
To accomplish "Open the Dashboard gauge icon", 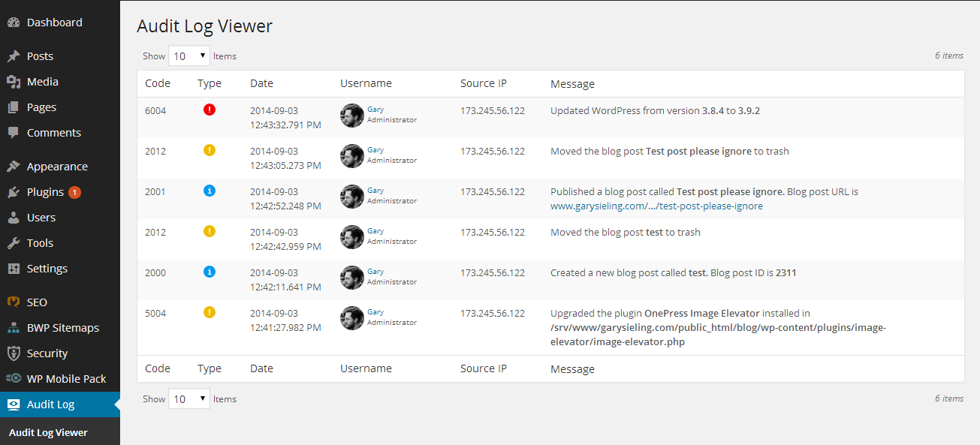I will 14,23.
